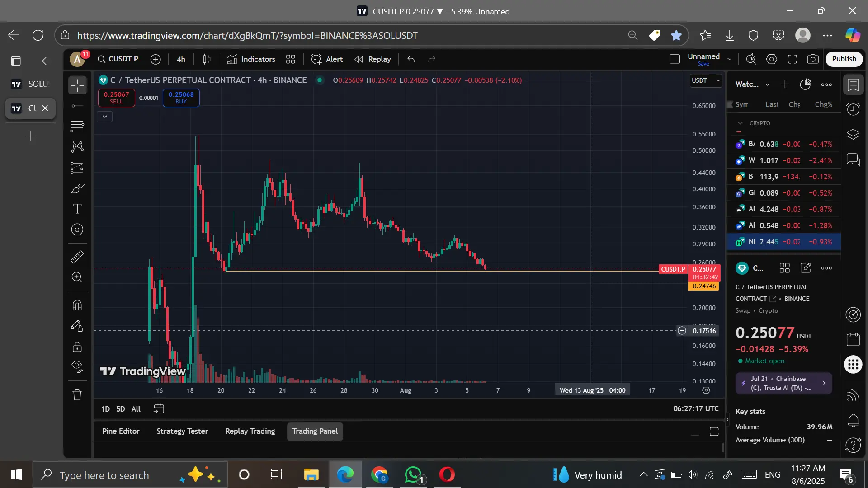Open the Strategy Tester tab
Screen dimensions: 868x488
pos(182,431)
